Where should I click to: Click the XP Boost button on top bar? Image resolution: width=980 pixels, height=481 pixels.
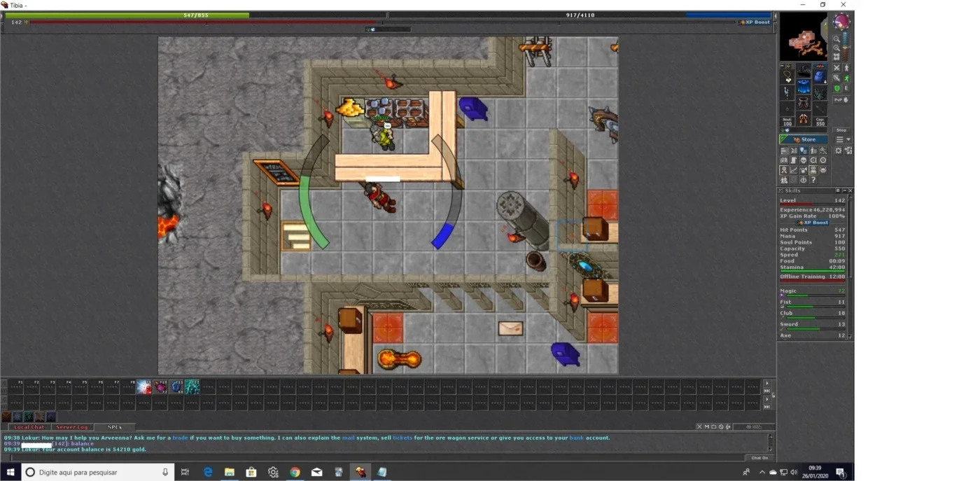tap(755, 22)
